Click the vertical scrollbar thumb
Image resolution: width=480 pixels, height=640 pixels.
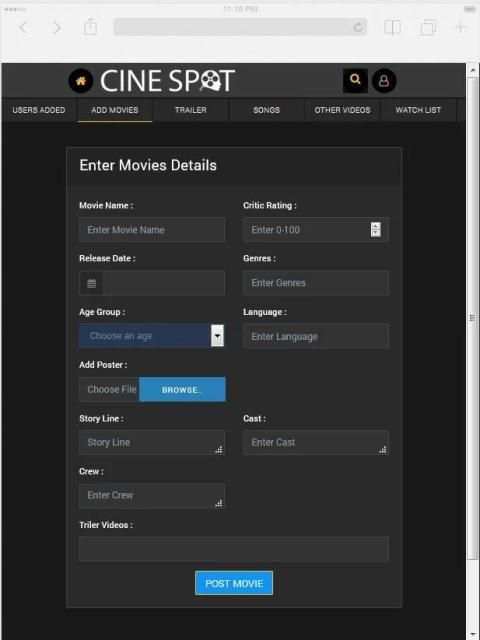(473, 318)
